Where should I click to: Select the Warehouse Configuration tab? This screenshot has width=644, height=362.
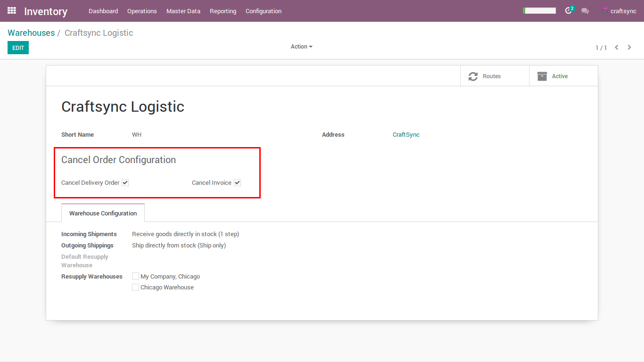click(103, 214)
